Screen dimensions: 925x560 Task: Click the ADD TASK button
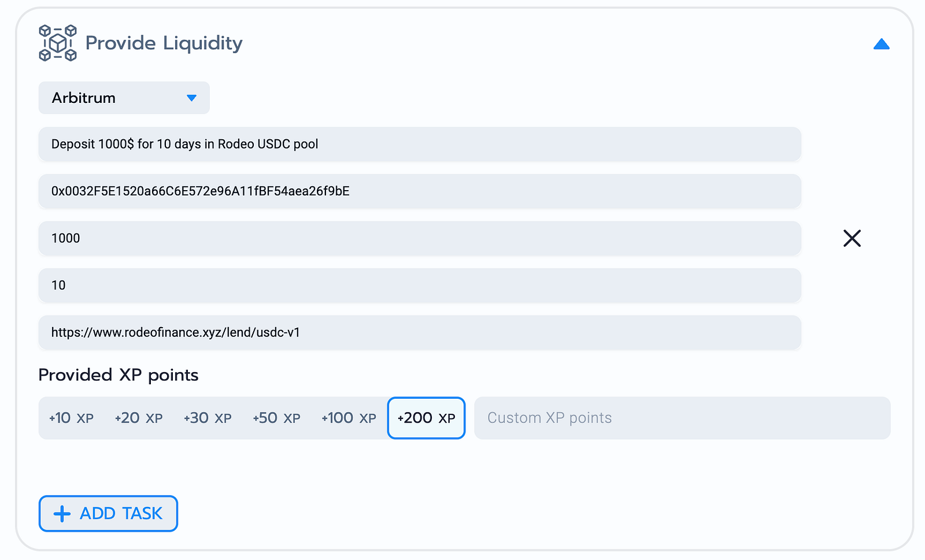pos(108,513)
